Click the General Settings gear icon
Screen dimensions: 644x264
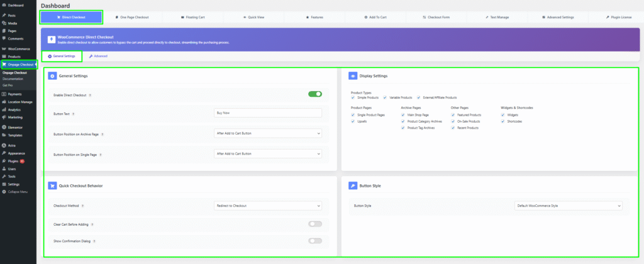pyautogui.click(x=52, y=76)
